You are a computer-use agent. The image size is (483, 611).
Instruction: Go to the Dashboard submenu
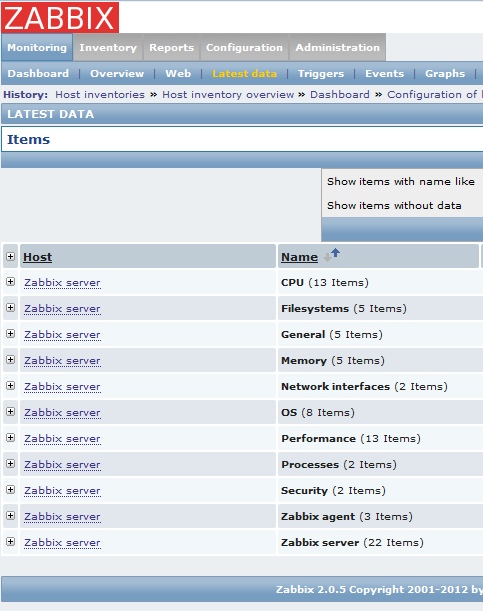point(38,74)
